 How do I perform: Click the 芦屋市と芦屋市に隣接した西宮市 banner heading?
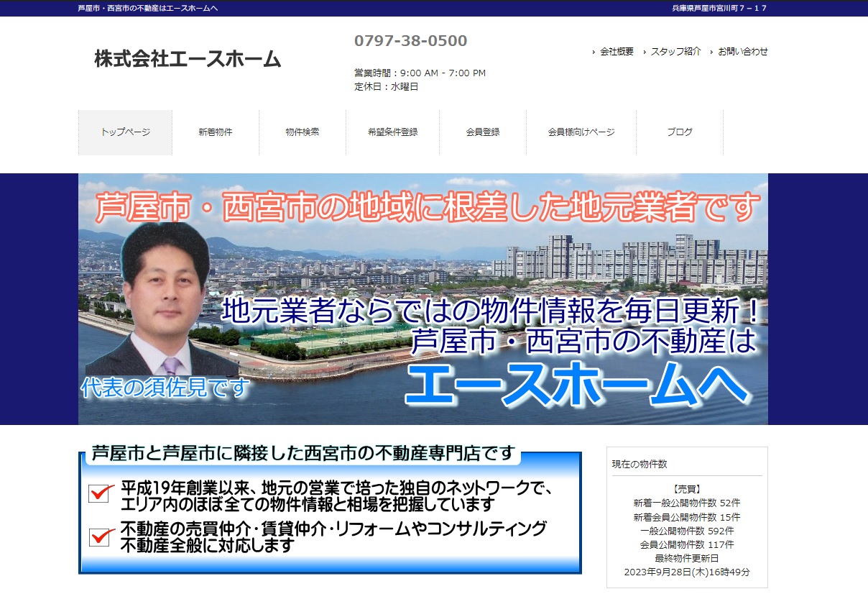[x=304, y=454]
